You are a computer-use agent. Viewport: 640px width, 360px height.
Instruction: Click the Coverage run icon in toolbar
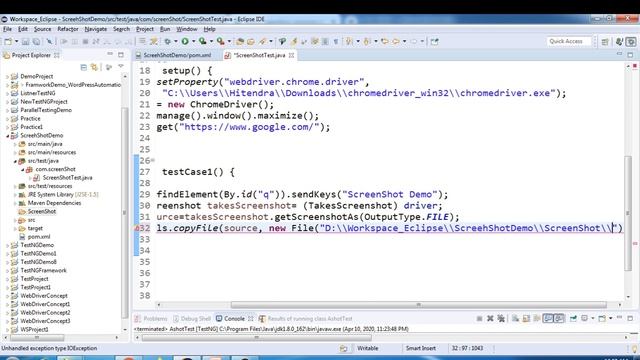tap(202, 41)
